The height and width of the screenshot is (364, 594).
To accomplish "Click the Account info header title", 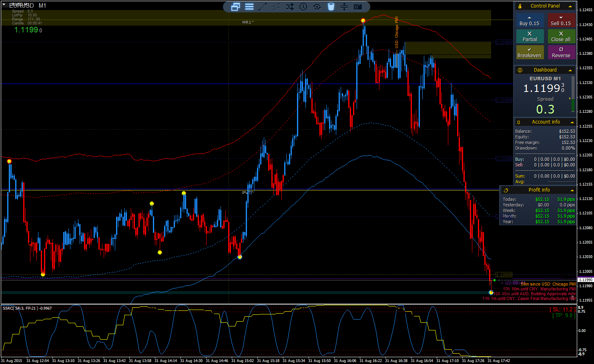I will point(546,122).
